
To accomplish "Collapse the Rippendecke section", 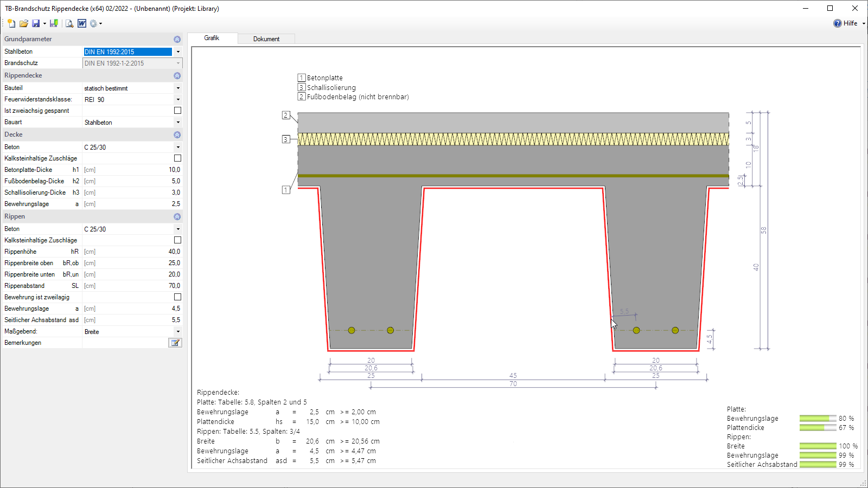I will tap(177, 75).
